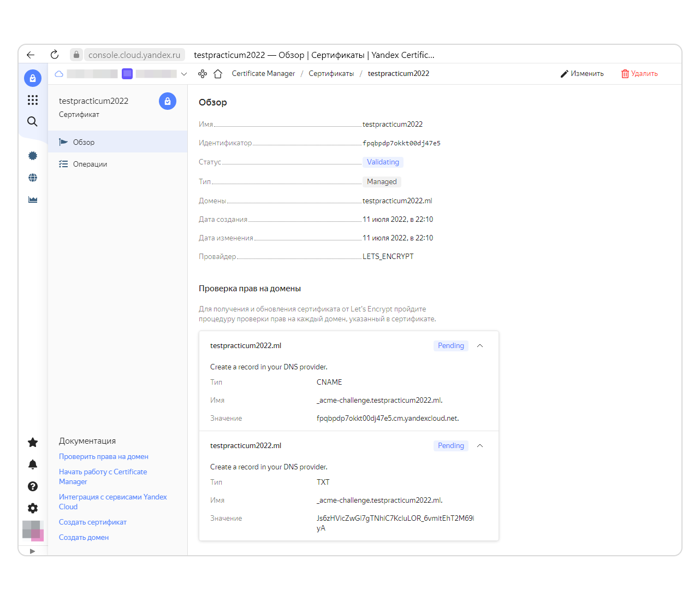Click the purple folder icon in breadcrumbs
This screenshot has height=600, width=700.
click(127, 74)
